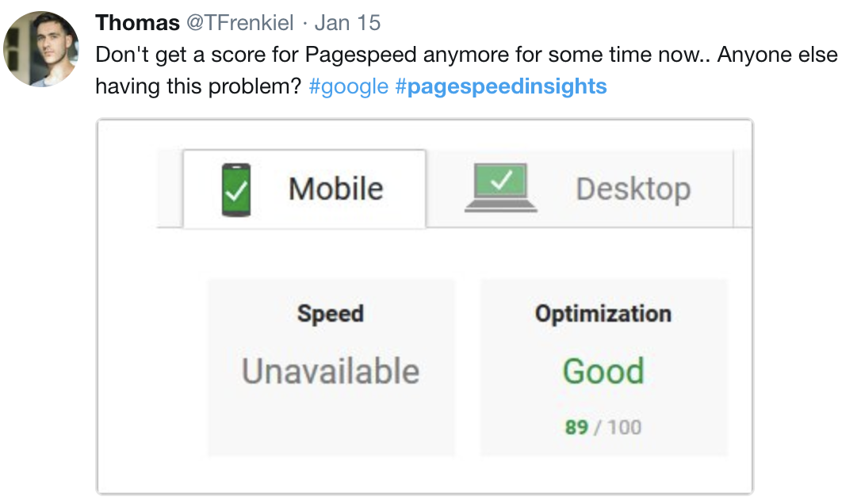The height and width of the screenshot is (504, 861).
Task: Select the Optimization heading label
Action: [603, 314]
